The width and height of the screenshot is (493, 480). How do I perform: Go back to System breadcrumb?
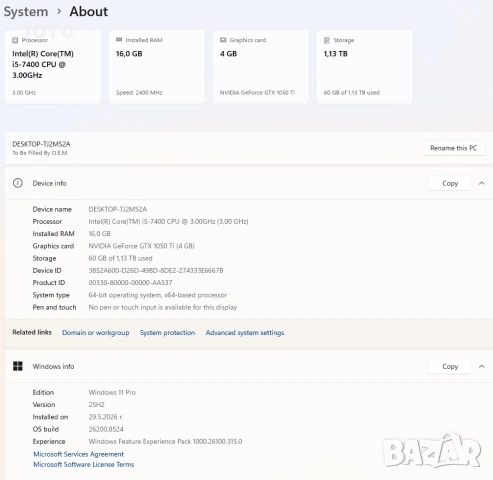26,12
